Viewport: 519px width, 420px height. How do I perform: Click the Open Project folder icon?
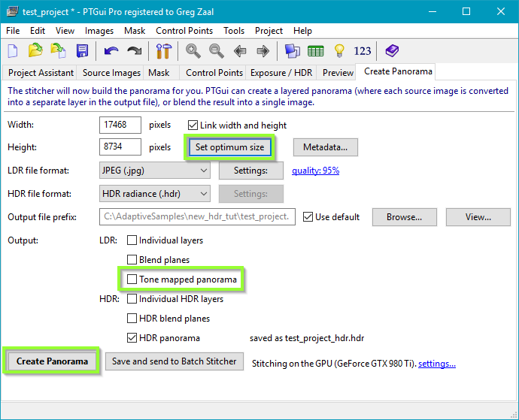pyautogui.click(x=35, y=51)
